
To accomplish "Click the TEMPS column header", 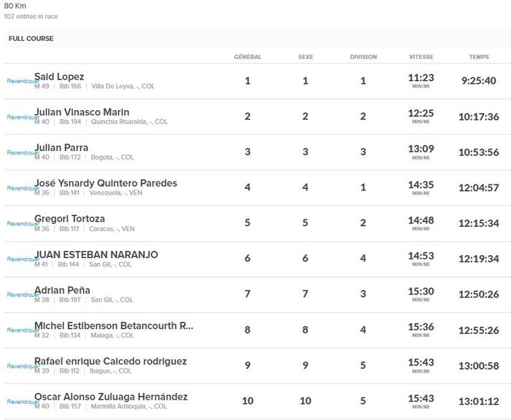I will click(479, 57).
